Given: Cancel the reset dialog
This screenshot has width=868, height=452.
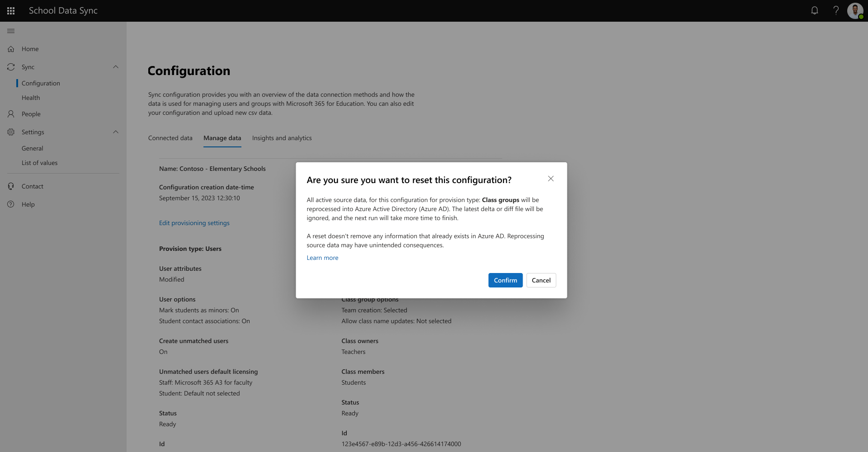Looking at the screenshot, I should pos(541,280).
